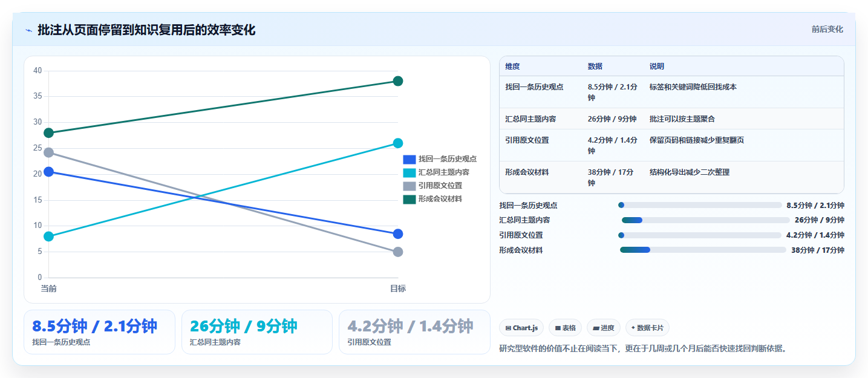Toggle the 找回一条历史观点 legend swatch
Image resolution: width=868 pixels, height=378 pixels.
coord(410,159)
